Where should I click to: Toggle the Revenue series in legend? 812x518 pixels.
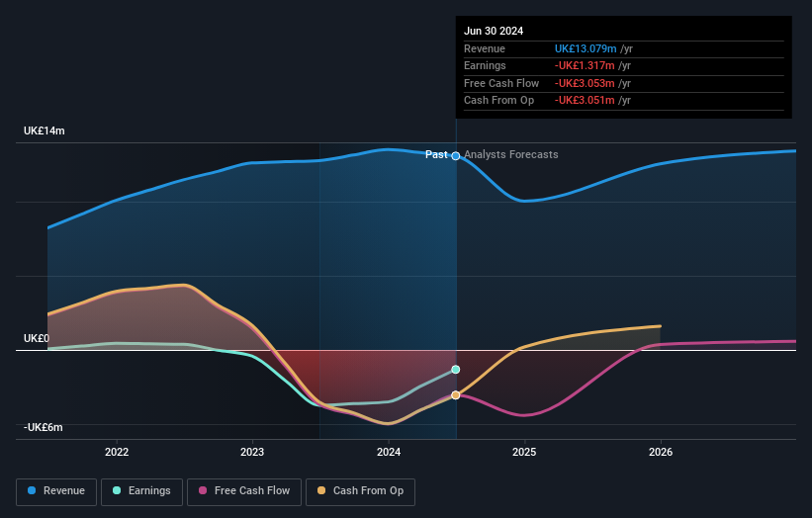(56, 491)
